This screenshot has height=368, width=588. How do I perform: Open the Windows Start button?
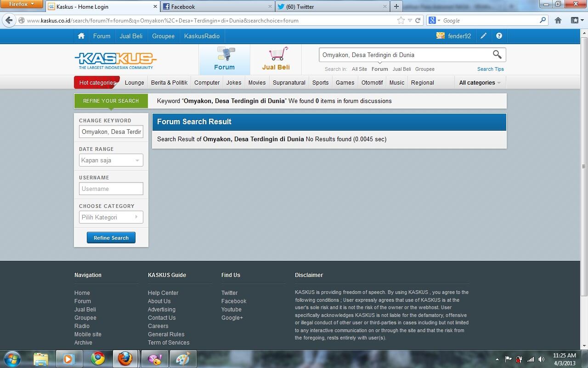pos(12,358)
